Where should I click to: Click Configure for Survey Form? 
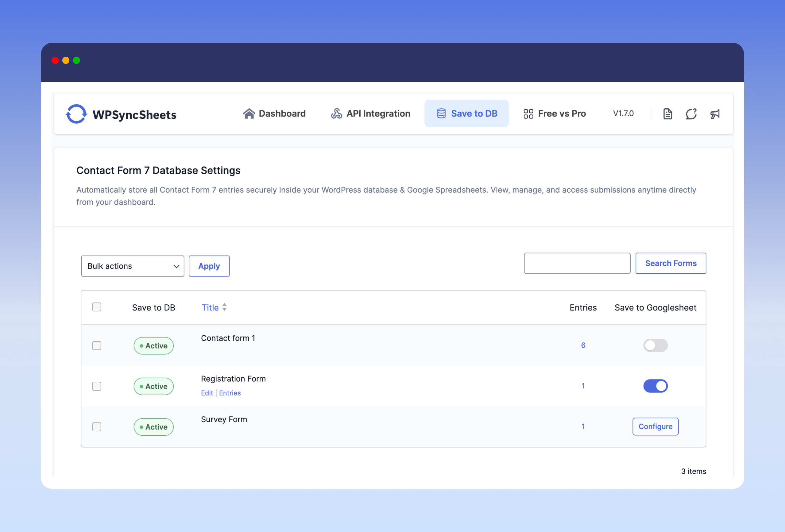655,426
